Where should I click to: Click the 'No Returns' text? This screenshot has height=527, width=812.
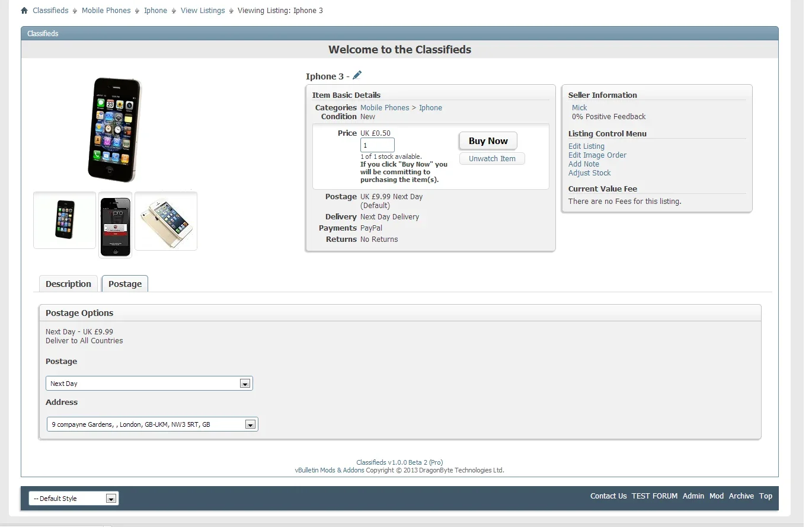(379, 239)
